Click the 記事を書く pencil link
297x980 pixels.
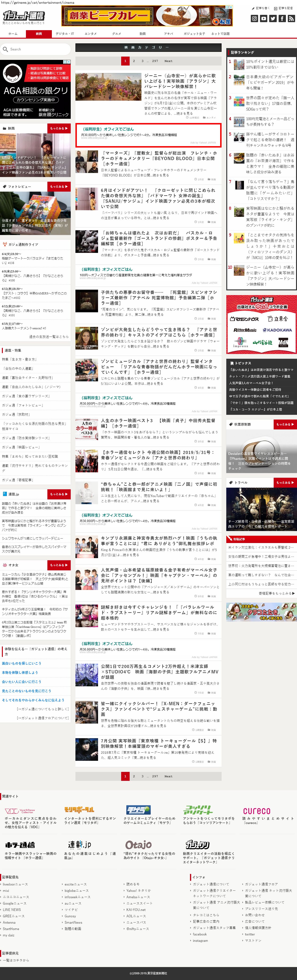click(x=260, y=8)
